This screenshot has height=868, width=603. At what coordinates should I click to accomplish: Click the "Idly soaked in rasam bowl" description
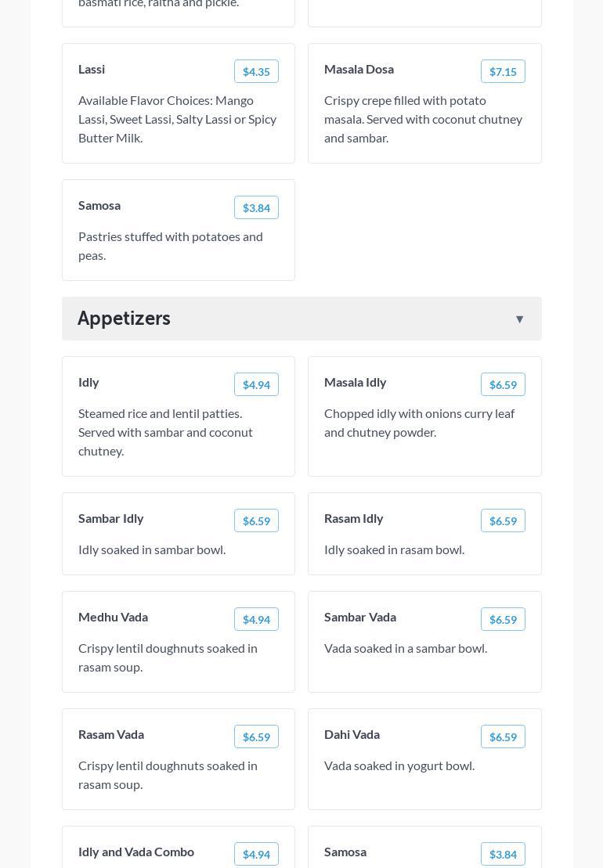(x=394, y=549)
